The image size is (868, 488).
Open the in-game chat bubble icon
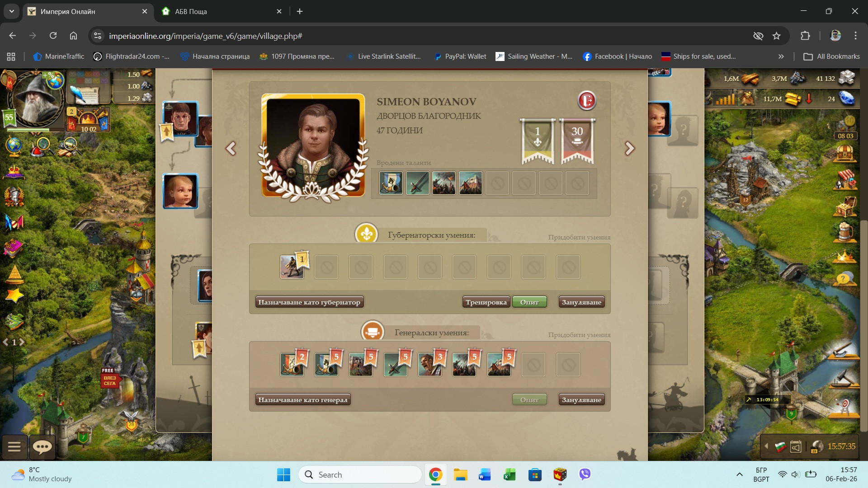(x=42, y=447)
